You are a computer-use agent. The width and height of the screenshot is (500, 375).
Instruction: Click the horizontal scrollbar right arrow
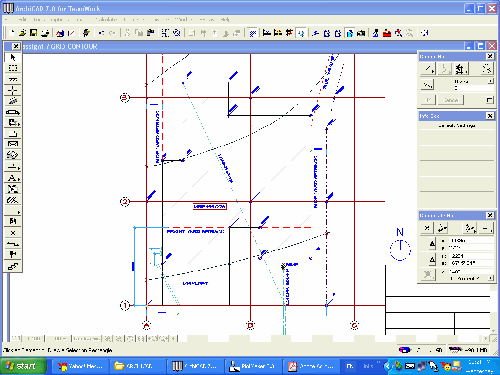[486, 338]
